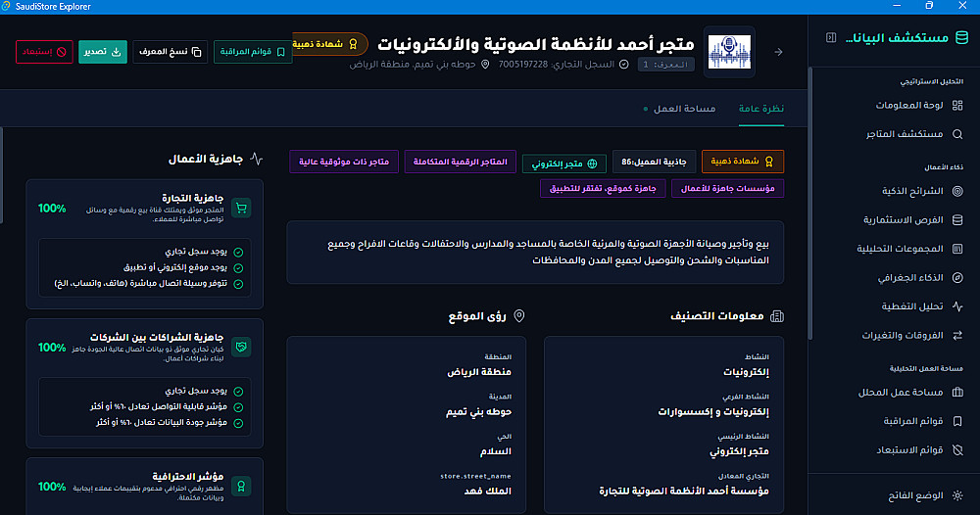The image size is (980, 515).
Task: Click the compass icon beside الذكاء الجغرافي
Action: 957,277
